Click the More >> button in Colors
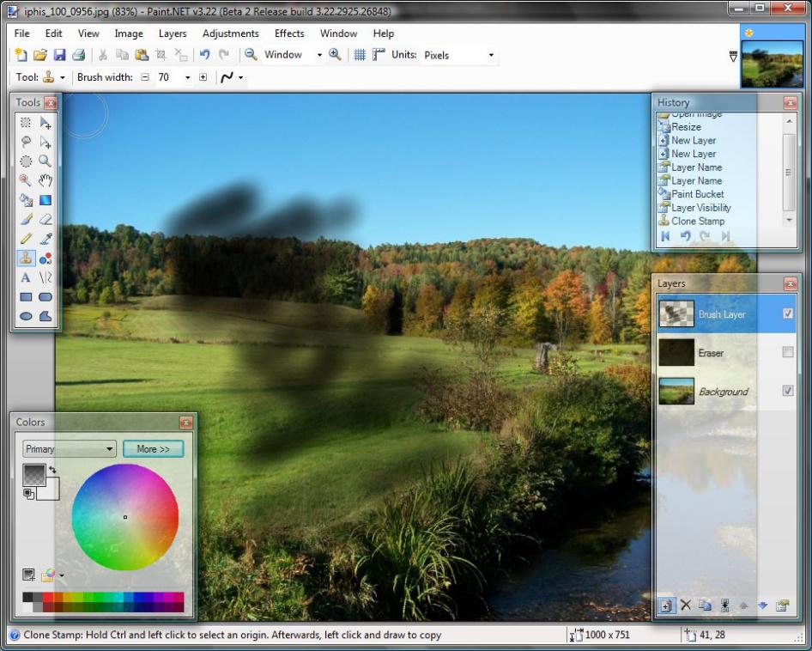This screenshot has width=812, height=651. (153, 449)
